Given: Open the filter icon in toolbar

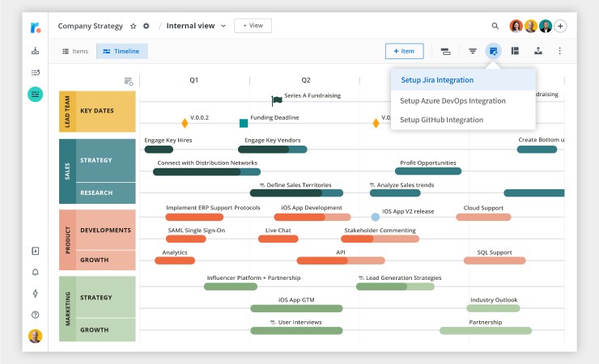Looking at the screenshot, I should (x=473, y=51).
